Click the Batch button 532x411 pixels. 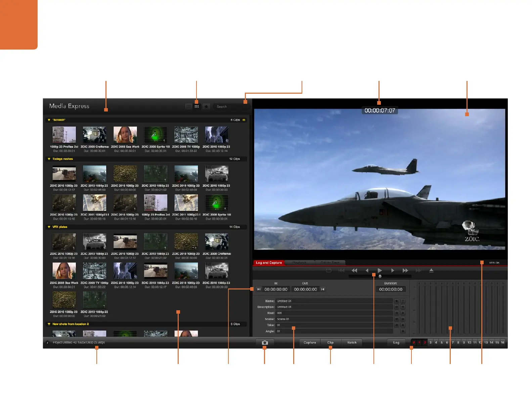pos(352,342)
